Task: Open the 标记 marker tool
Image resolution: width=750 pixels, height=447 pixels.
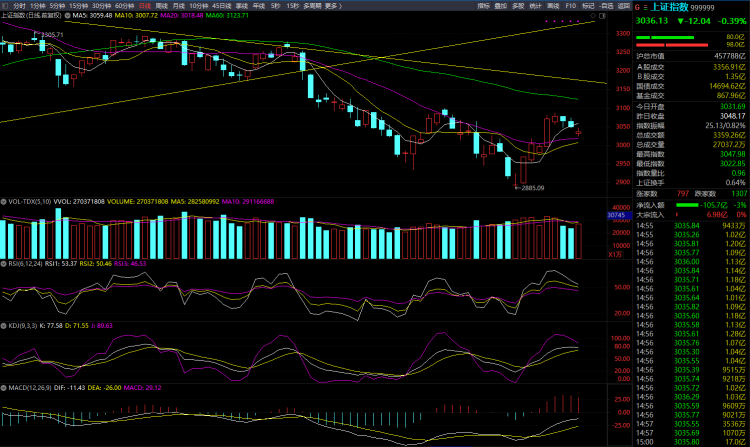Action: 586,6
